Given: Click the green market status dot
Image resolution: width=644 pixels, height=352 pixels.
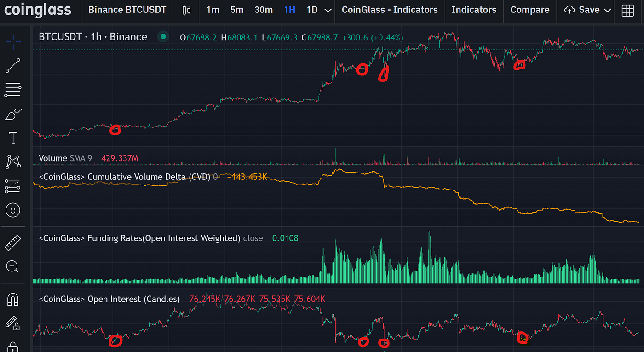Looking at the screenshot, I should tap(162, 37).
